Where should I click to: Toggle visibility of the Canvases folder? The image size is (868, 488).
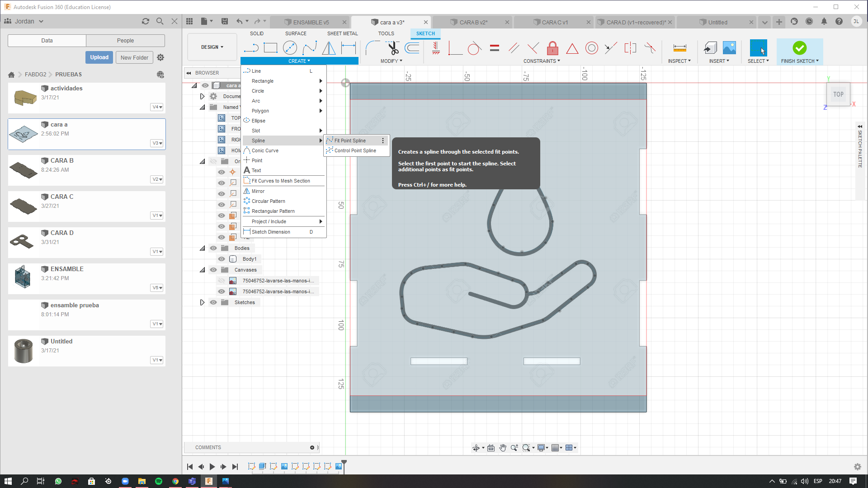tap(213, 270)
